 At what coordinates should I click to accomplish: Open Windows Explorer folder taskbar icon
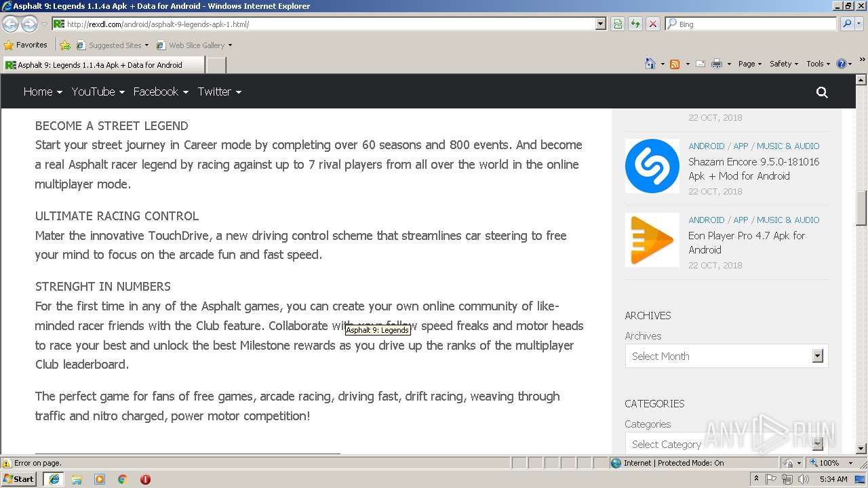(x=77, y=479)
